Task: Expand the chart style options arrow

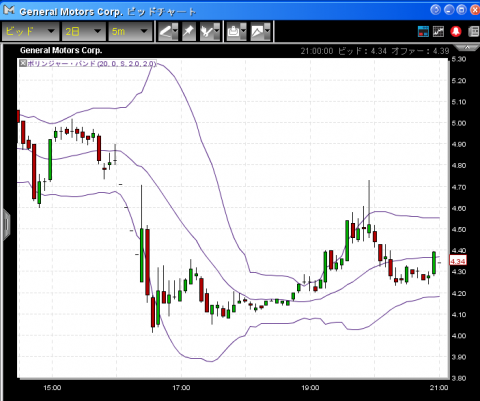Action: point(267,32)
